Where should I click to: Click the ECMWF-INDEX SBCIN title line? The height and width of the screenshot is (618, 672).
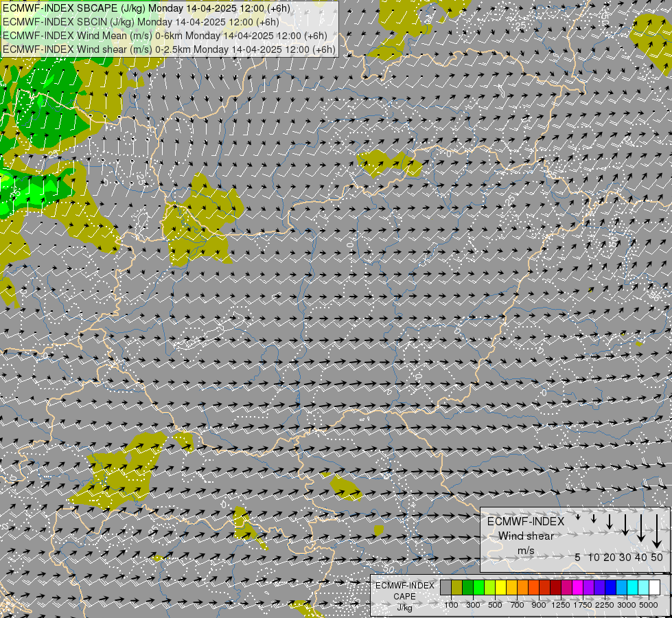[141, 22]
